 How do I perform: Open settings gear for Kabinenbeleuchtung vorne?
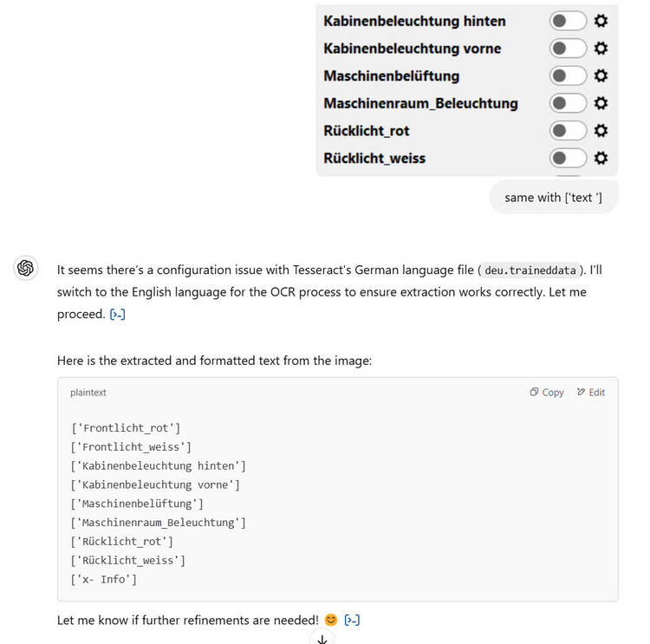pyautogui.click(x=601, y=49)
